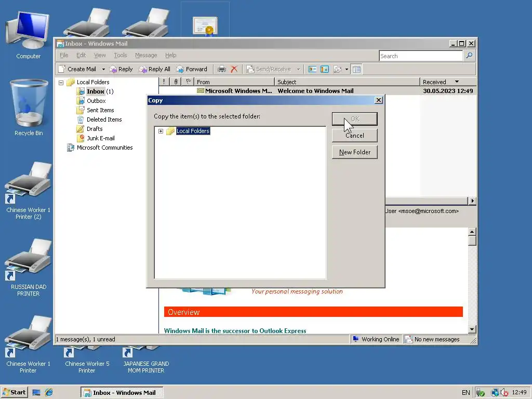
Task: Sort by the From column header
Action: (x=234, y=82)
